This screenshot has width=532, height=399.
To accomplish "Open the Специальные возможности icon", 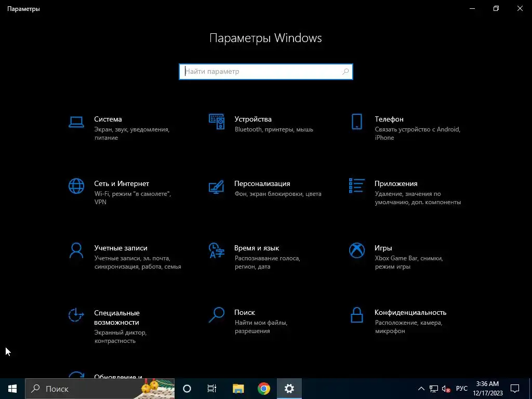I will pyautogui.click(x=76, y=315).
